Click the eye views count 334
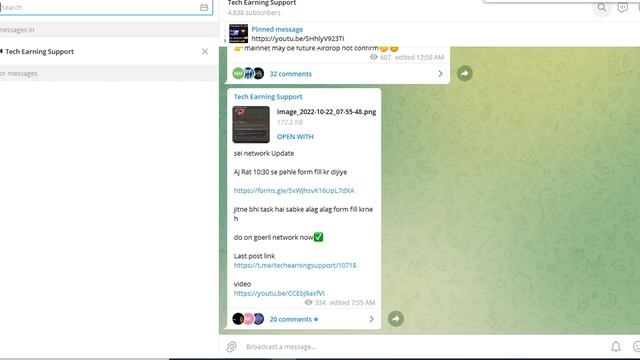This screenshot has height=360, width=640. pos(315,302)
